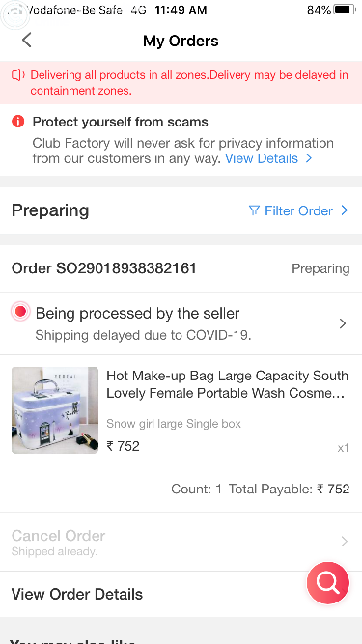
Task: Tap the red status dot for seller processing
Action: pyautogui.click(x=20, y=312)
